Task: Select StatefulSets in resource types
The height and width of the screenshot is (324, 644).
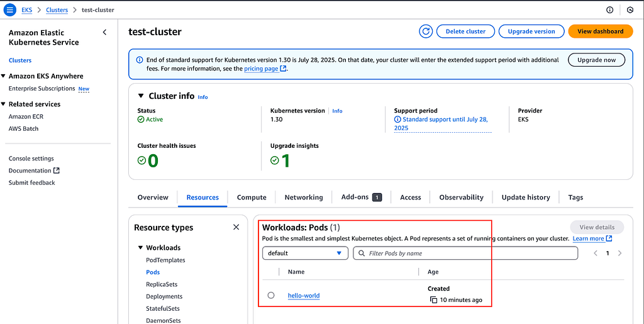Action: coord(163,308)
